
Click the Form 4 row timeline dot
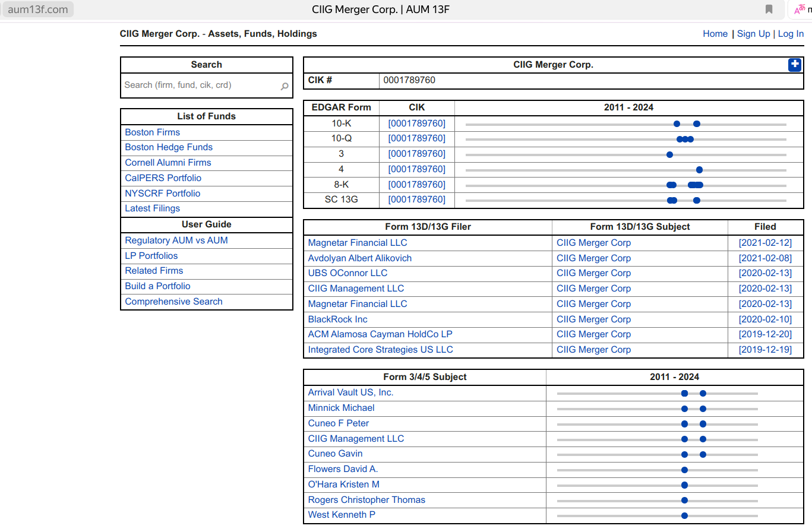click(699, 170)
